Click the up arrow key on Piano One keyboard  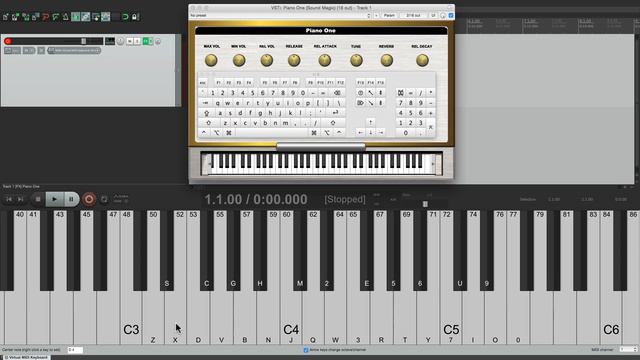370,122
